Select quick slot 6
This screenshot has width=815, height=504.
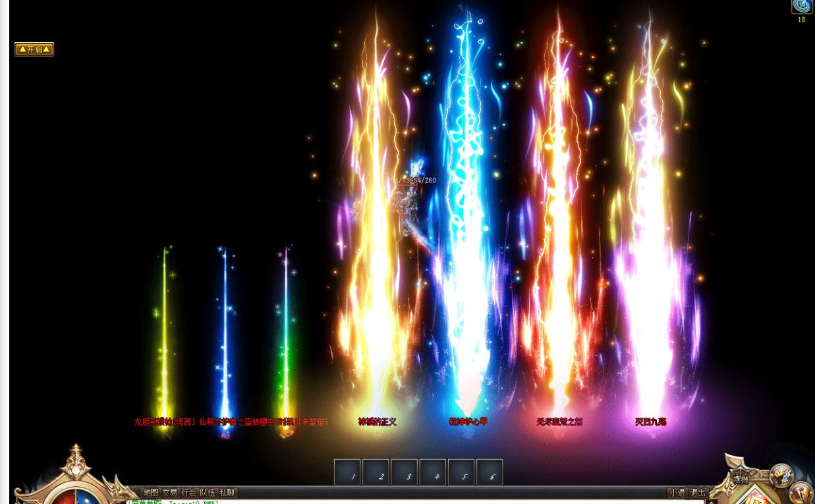489,472
